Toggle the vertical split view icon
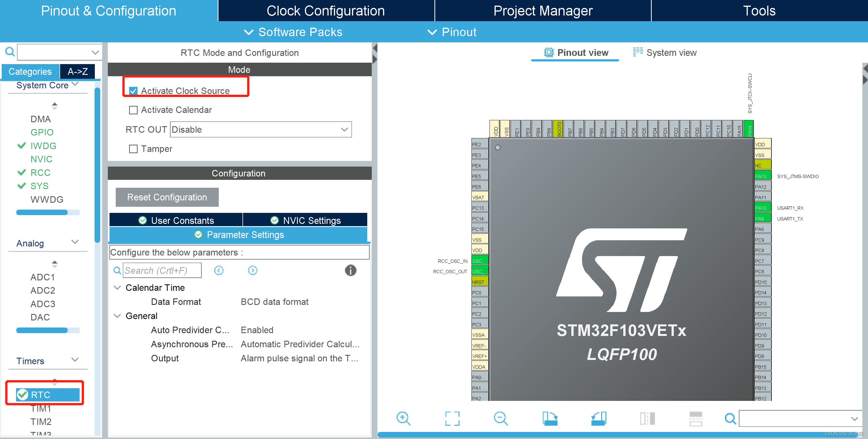The image size is (868, 439). [647, 418]
